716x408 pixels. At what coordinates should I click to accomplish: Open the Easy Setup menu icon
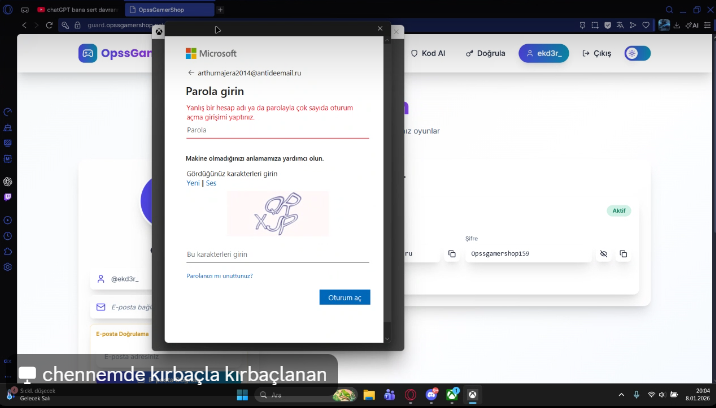707,26
